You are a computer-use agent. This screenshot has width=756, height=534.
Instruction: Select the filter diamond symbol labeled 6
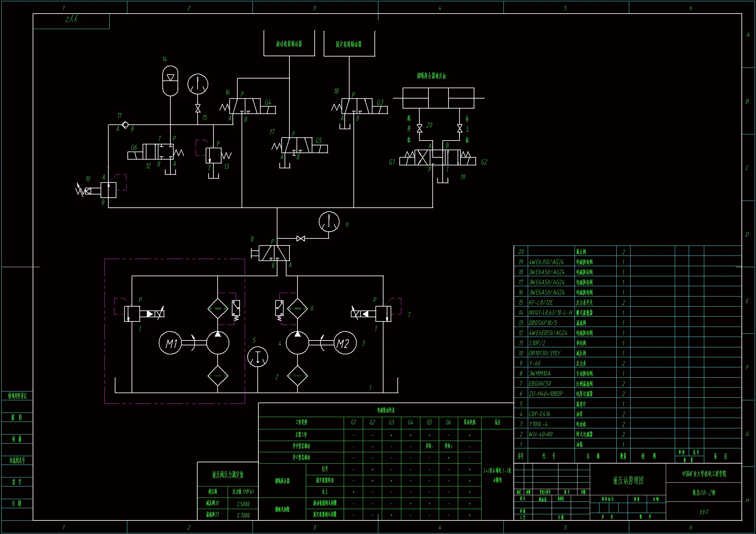pos(297,308)
